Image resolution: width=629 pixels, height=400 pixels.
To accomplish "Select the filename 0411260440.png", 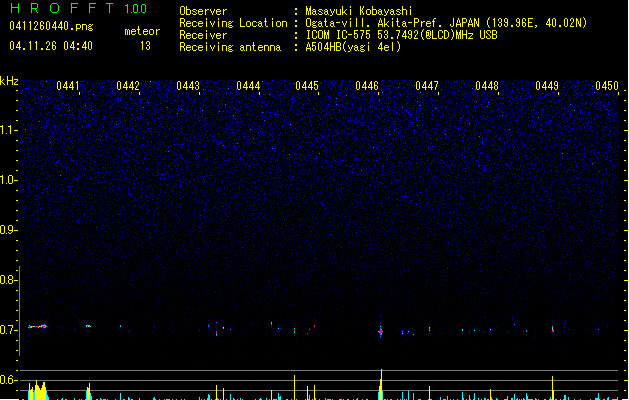I will (51, 26).
